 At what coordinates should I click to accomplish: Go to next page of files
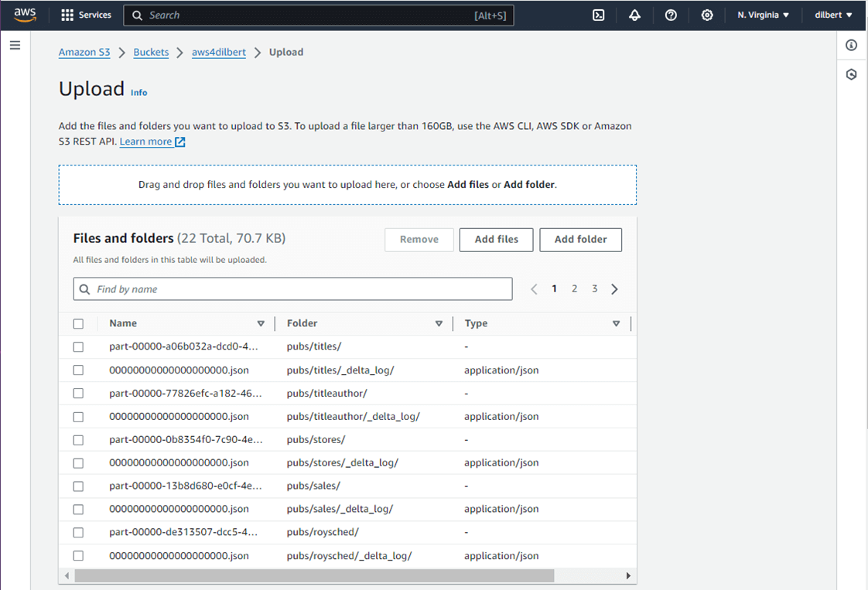(614, 289)
